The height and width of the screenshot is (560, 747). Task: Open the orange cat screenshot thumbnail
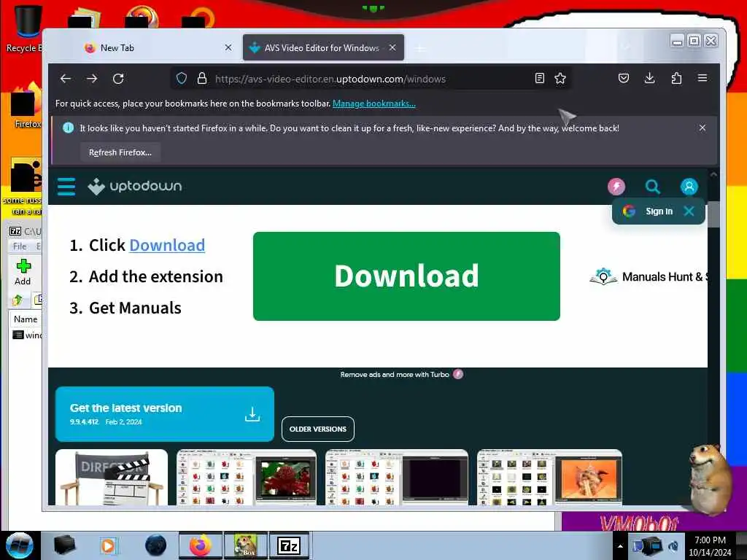click(549, 477)
